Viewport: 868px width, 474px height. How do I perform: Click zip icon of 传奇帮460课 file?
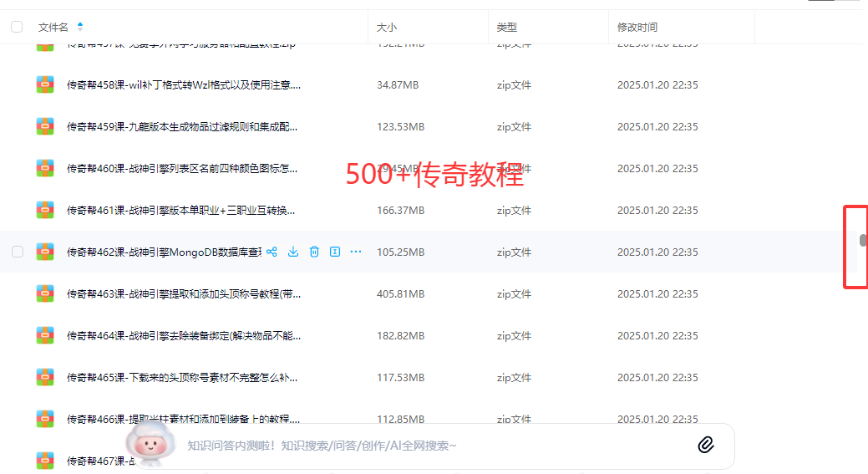45,168
